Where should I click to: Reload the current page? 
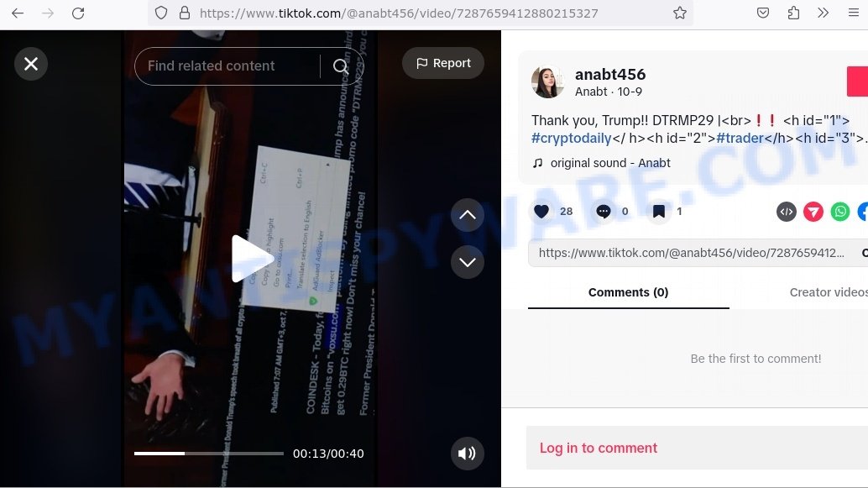tap(78, 13)
